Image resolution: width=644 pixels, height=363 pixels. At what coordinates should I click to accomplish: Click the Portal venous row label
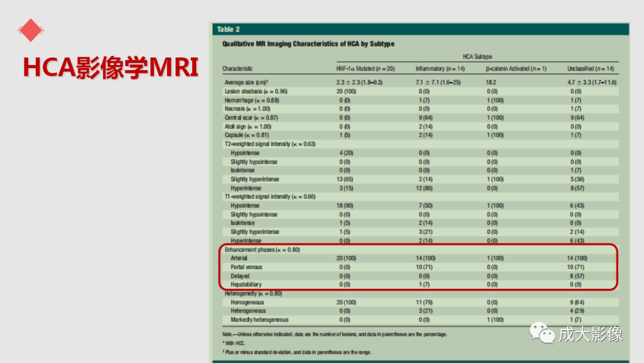coord(246,267)
